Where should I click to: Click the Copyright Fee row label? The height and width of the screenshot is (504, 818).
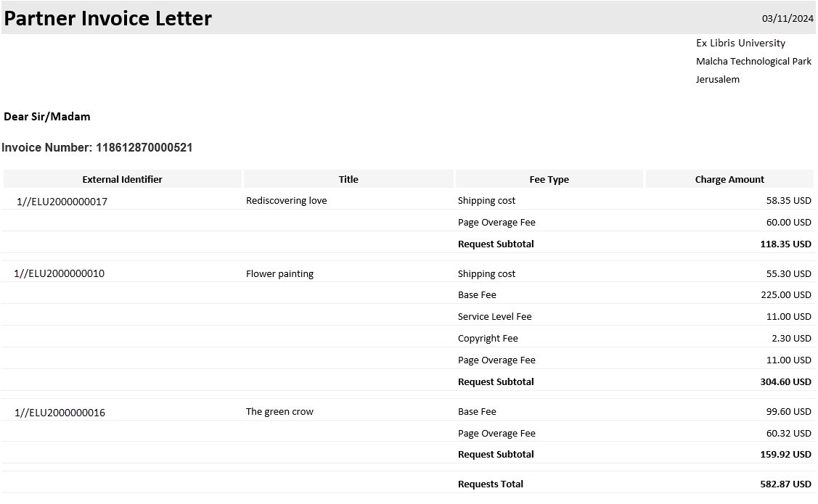[x=488, y=338]
